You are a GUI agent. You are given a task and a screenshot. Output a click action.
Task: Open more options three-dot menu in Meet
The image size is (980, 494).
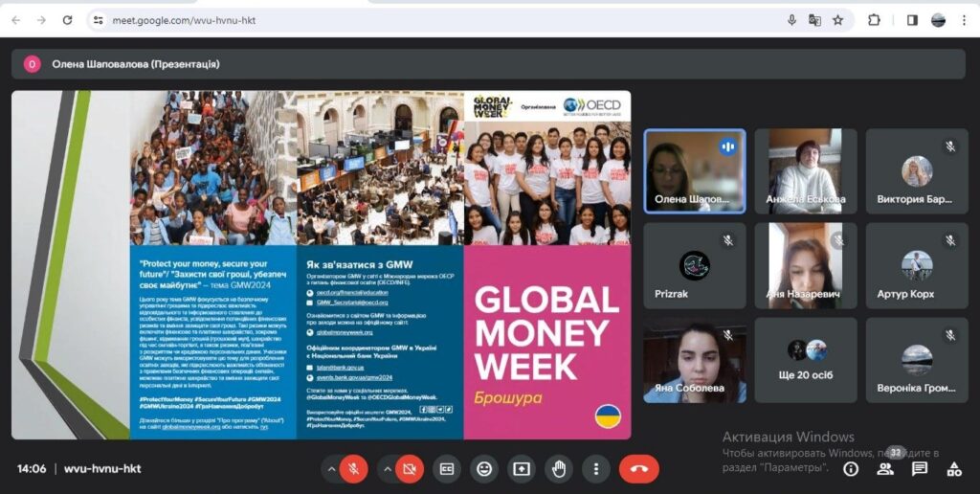pos(596,469)
